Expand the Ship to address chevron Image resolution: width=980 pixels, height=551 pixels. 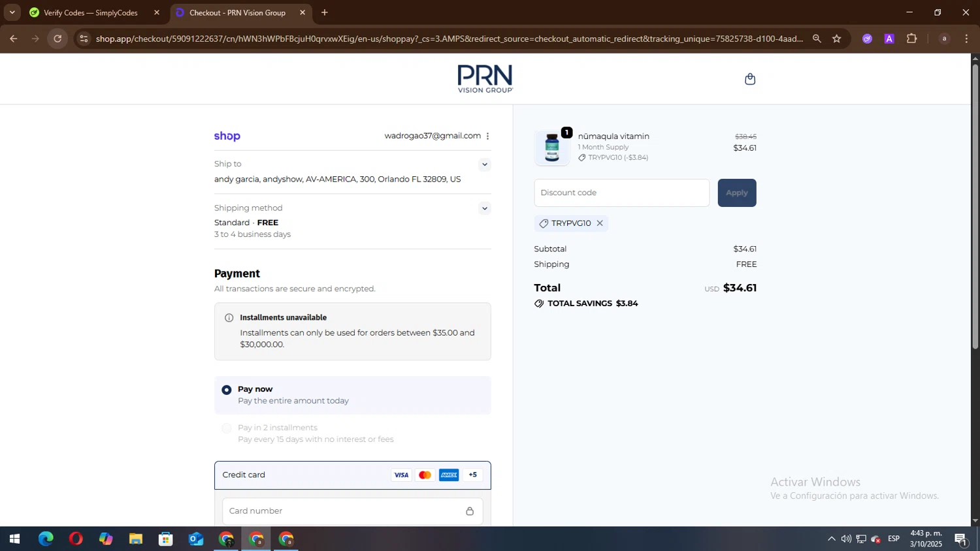pos(484,165)
